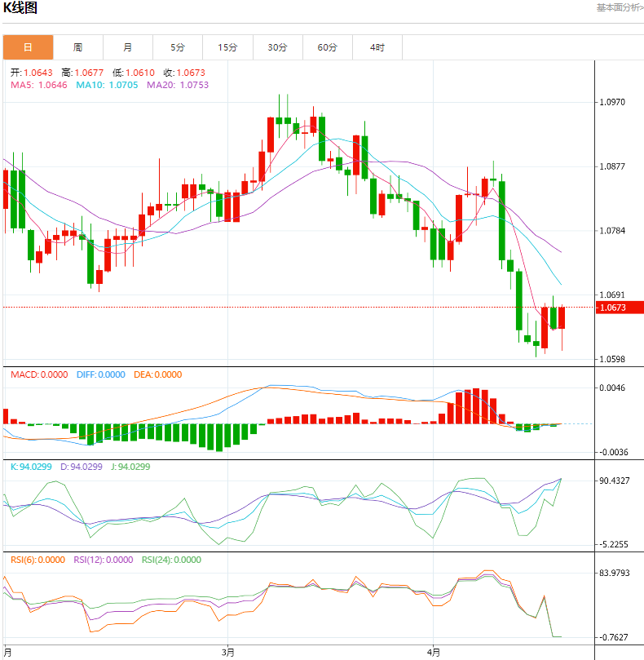Open the 15分 timeframe tab
Viewport: 644px width, 660px height.
[227, 47]
